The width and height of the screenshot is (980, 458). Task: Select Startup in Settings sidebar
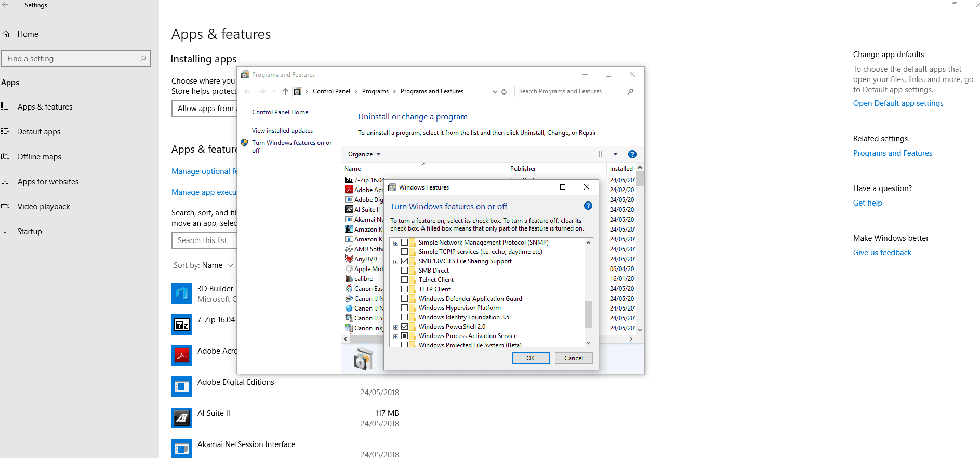(29, 232)
